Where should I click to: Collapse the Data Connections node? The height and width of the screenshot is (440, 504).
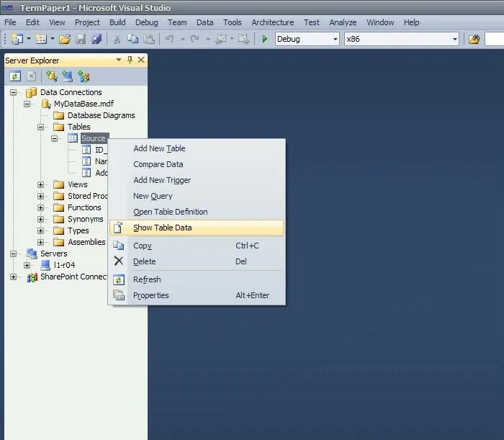pos(13,93)
